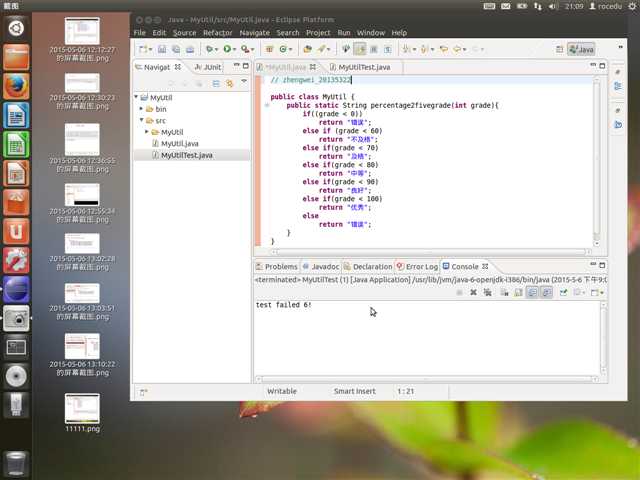Open the Problems tab
Screen dimensions: 640x480
[x=277, y=267]
